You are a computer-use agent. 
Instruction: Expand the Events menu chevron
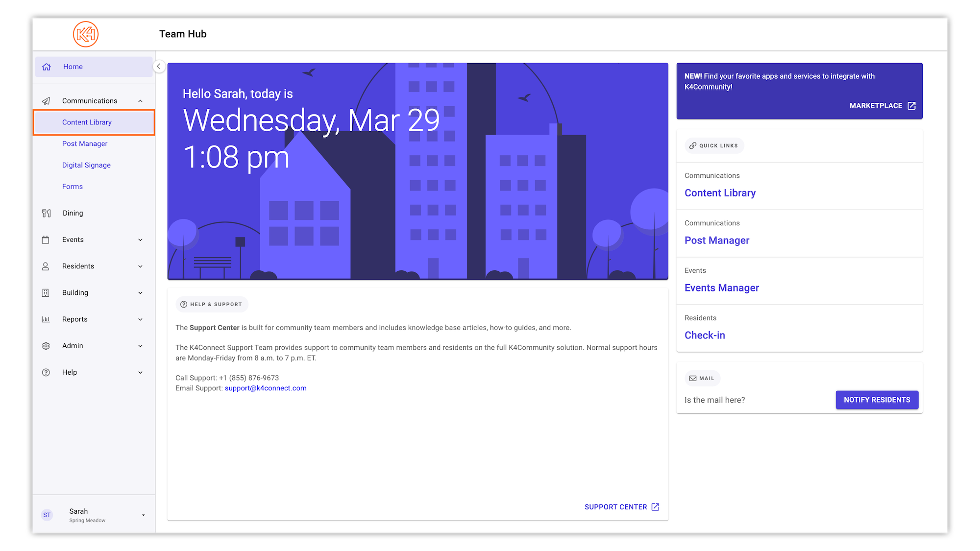pyautogui.click(x=140, y=240)
